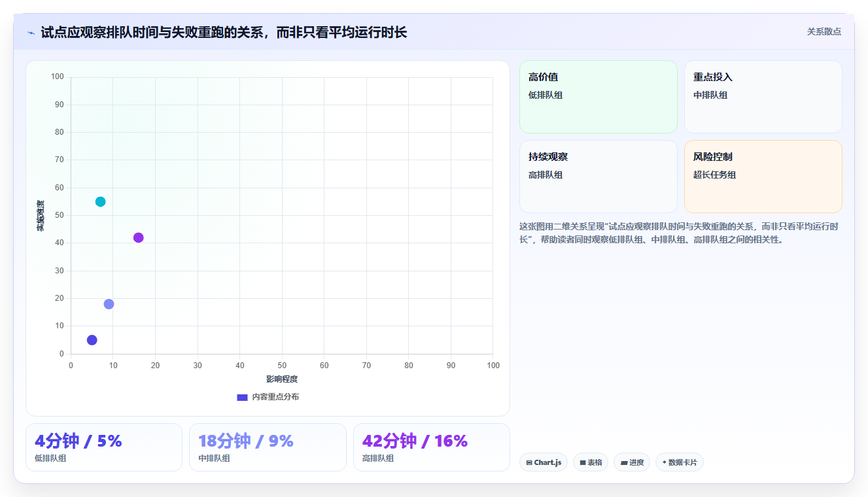Viewport: 868px width, 497px height.
Task: Click the main title about 排队时间与失败重跑
Action: (224, 32)
